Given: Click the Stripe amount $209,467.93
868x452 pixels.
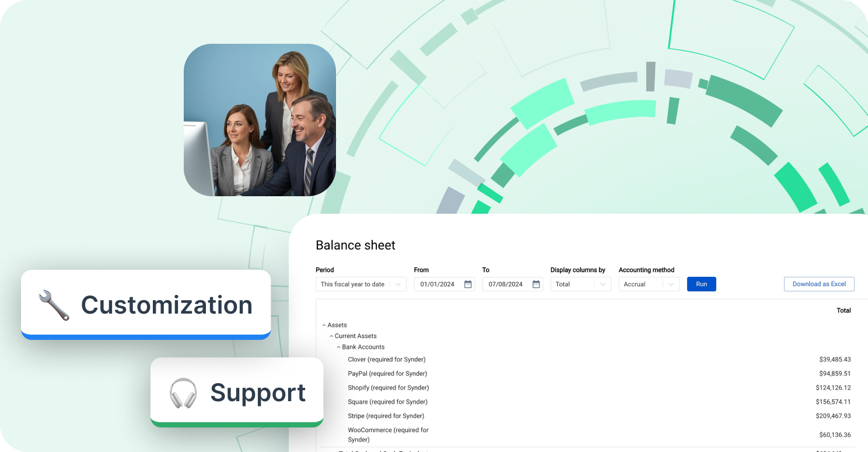Looking at the screenshot, I should click(833, 416).
